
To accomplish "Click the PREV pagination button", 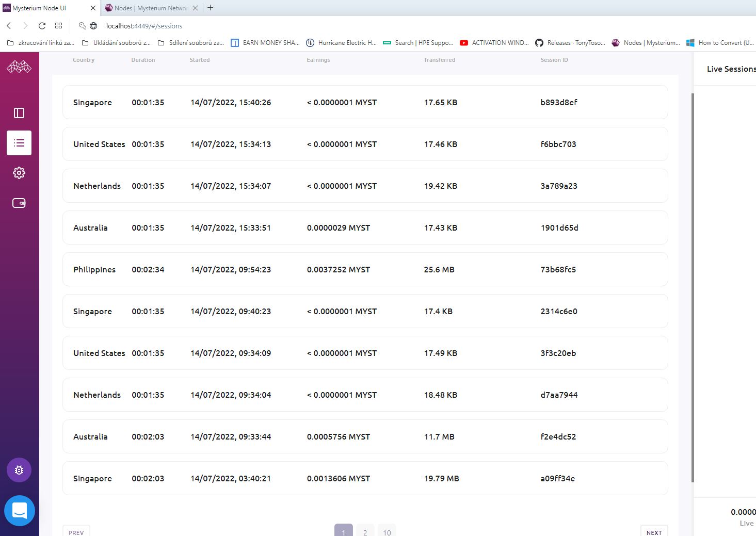I will (76, 531).
